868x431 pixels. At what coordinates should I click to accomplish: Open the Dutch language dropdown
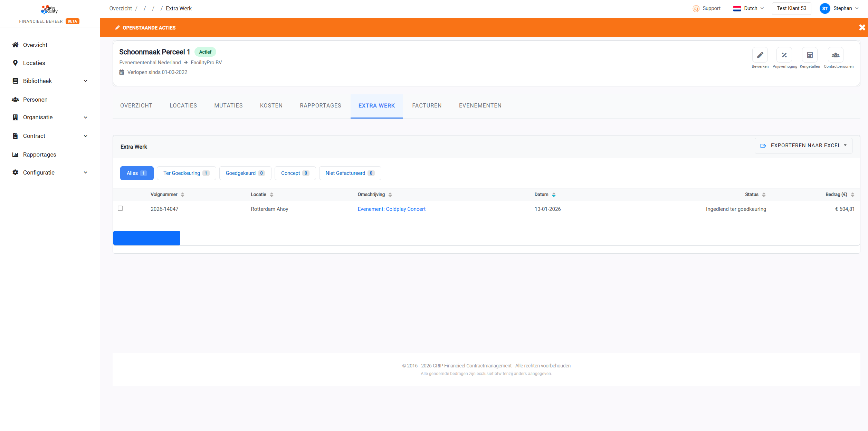point(748,9)
